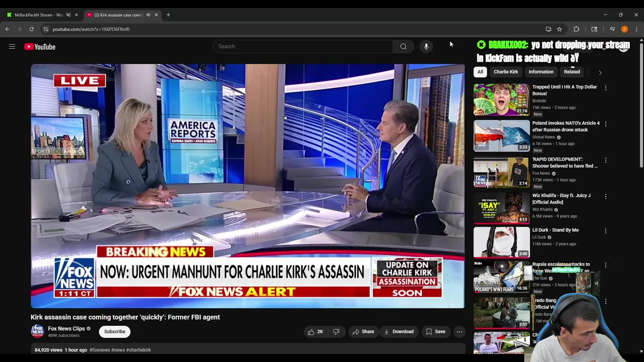644x362 pixels.
Task: Dislike the video with thumbs down
Action: (x=336, y=331)
